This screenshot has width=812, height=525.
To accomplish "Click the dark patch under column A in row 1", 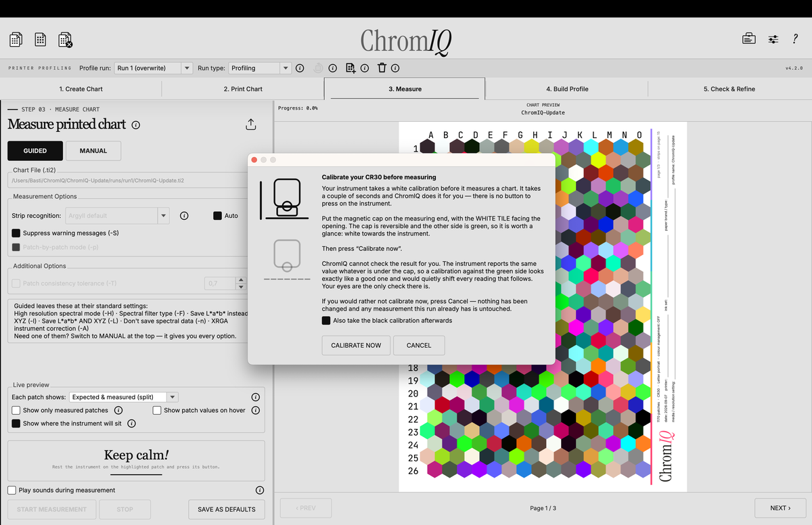I will pos(428,147).
